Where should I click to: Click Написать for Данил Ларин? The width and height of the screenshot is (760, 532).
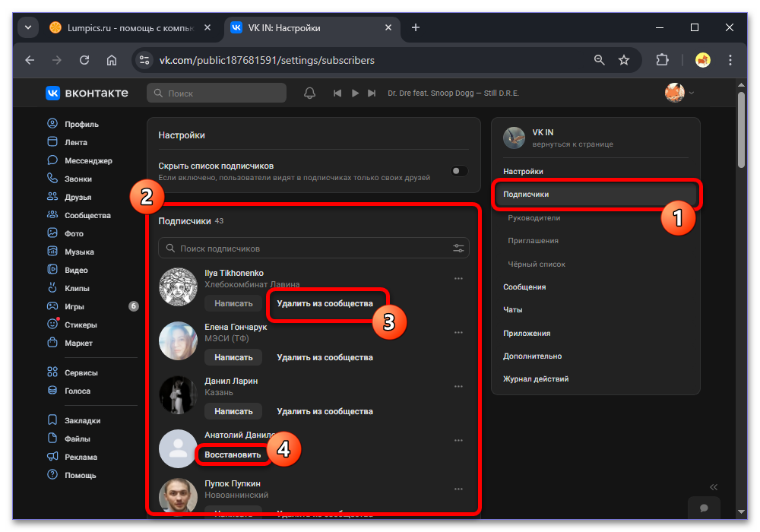click(233, 411)
